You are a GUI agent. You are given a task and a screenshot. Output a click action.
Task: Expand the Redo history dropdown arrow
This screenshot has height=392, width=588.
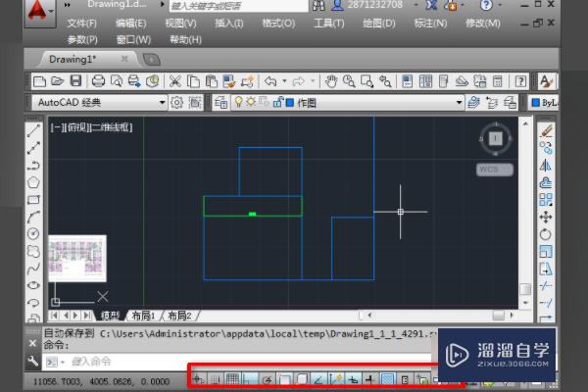click(312, 81)
